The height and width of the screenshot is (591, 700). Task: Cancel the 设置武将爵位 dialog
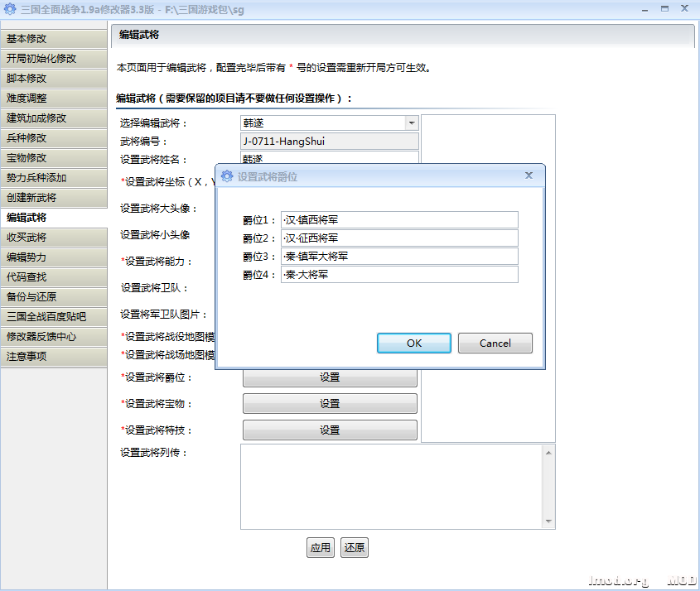495,343
